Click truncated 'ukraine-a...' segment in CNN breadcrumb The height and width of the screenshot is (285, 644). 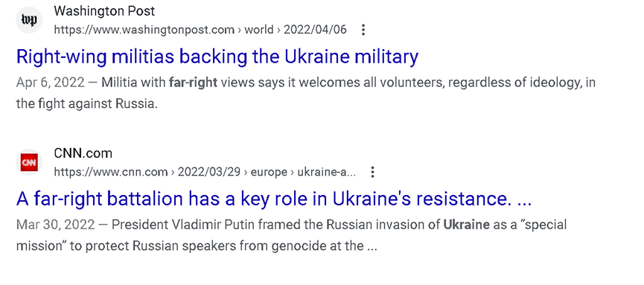click(327, 172)
